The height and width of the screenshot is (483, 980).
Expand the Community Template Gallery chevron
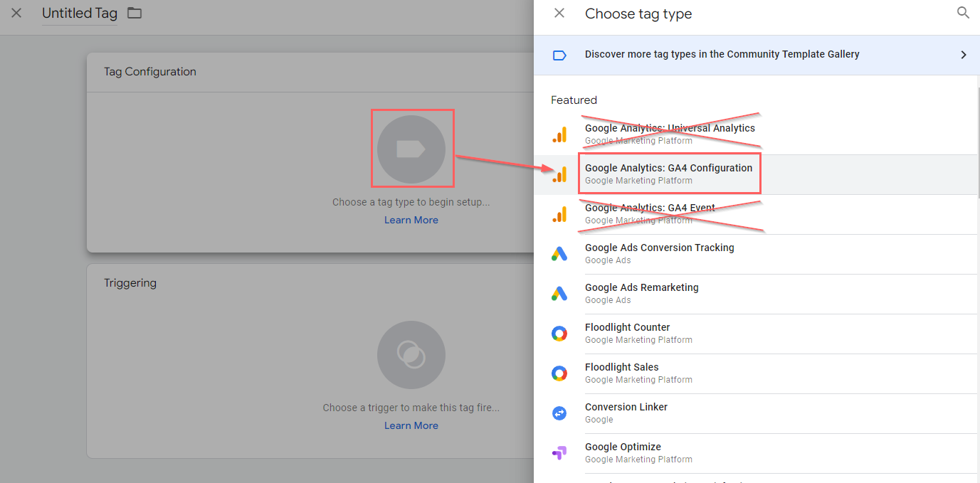click(964, 55)
